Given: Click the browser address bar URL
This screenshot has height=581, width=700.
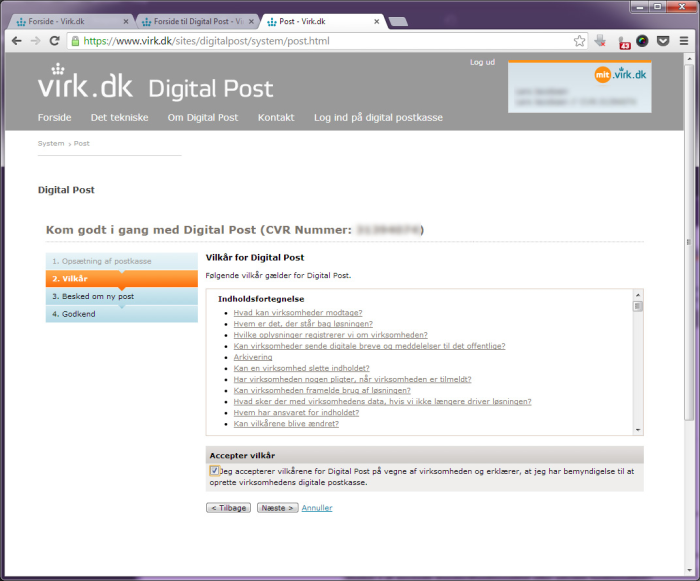Looking at the screenshot, I should [206, 41].
